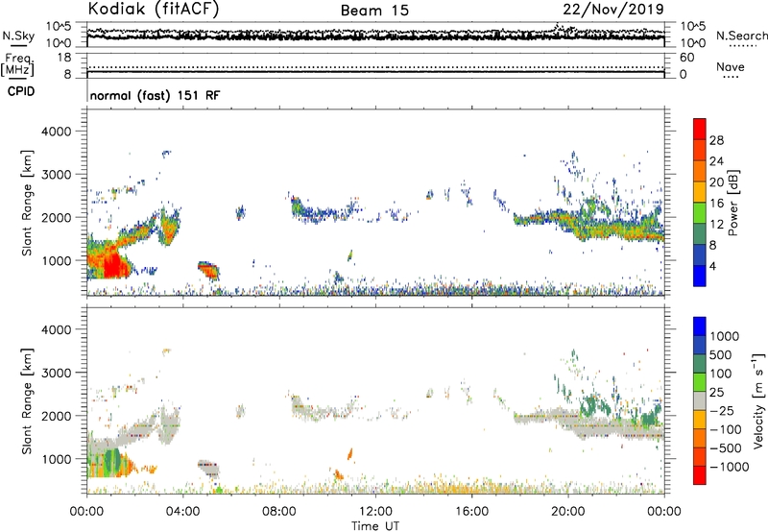
Task: Select the gray -25 to 25 velocity swatch
Action: tap(700, 400)
